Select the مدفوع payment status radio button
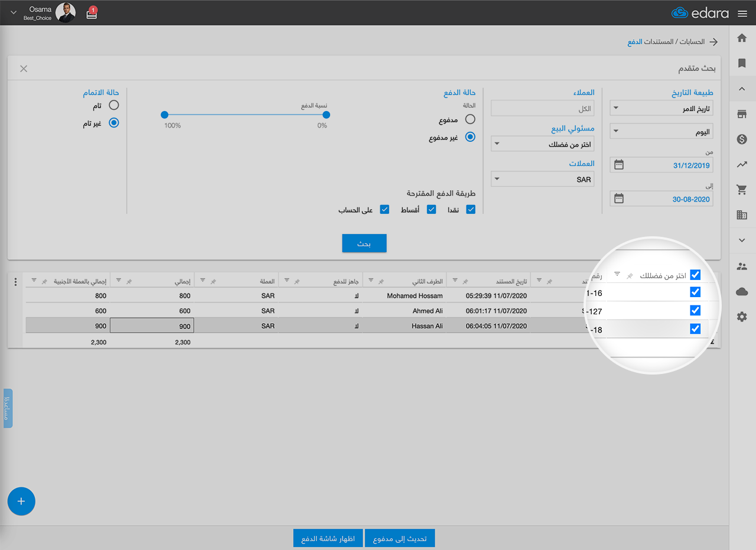 pos(470,119)
